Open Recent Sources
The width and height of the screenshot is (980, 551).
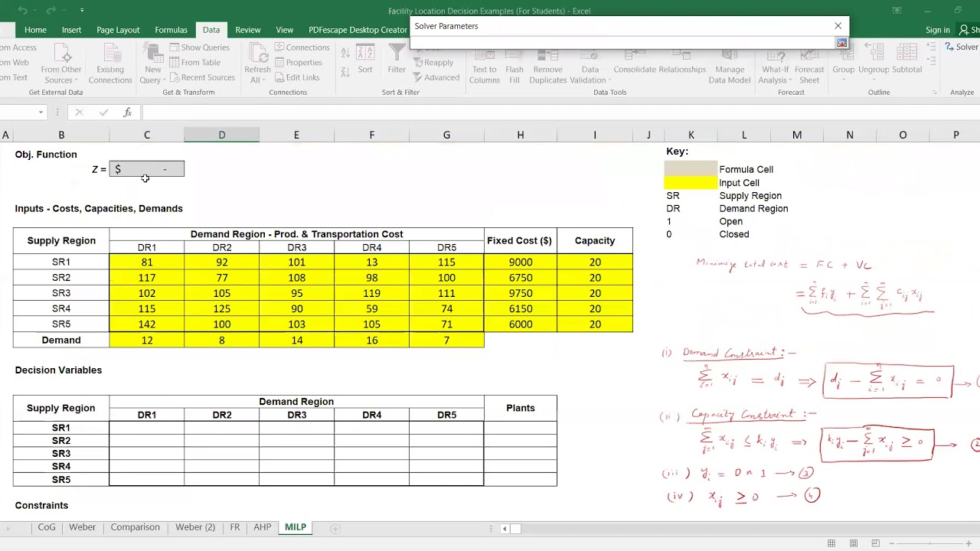click(x=201, y=77)
